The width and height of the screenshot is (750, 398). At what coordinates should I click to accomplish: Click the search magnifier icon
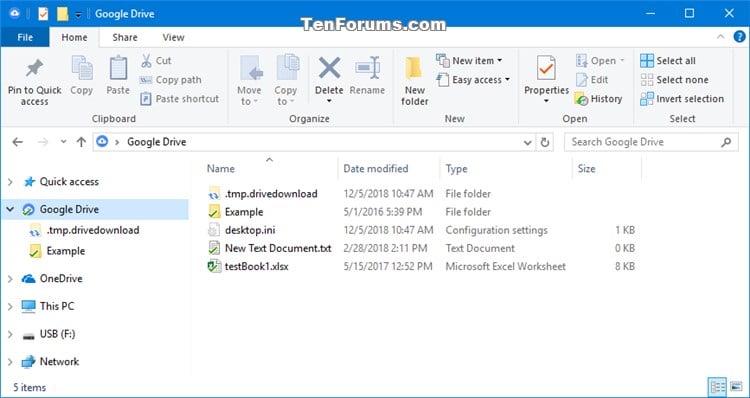[x=726, y=142]
